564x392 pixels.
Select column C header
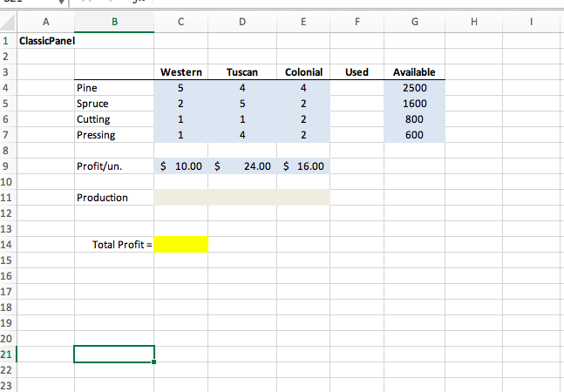click(181, 22)
